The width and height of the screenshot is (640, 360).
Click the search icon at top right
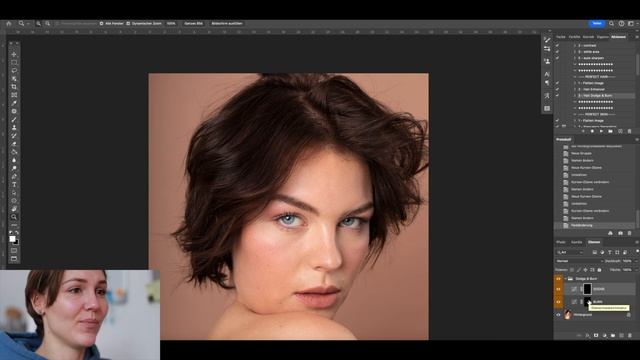click(x=611, y=24)
